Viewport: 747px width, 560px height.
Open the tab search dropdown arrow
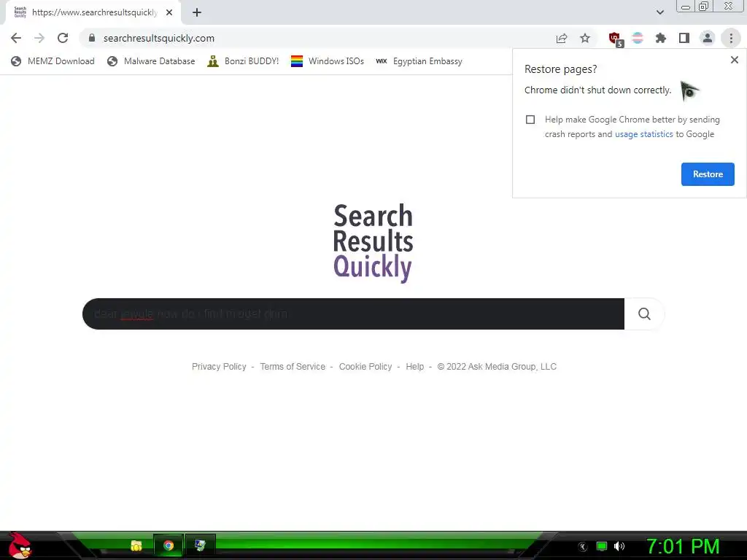(659, 12)
